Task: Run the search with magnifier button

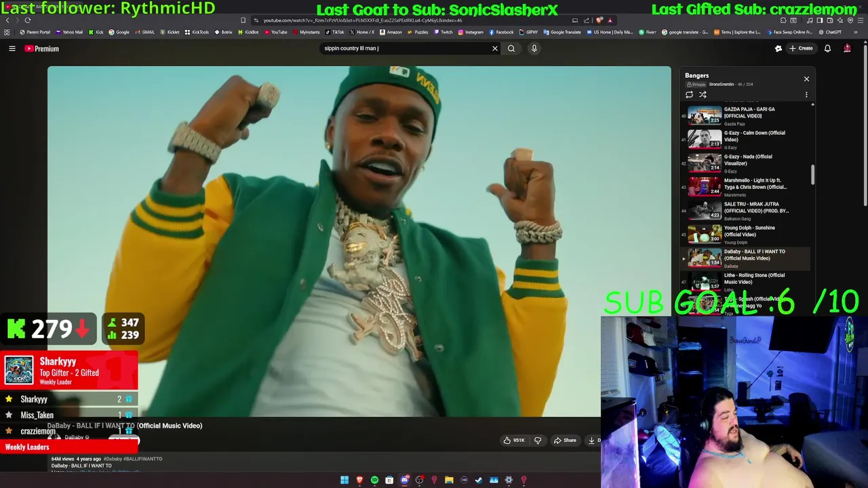Action: pos(511,48)
